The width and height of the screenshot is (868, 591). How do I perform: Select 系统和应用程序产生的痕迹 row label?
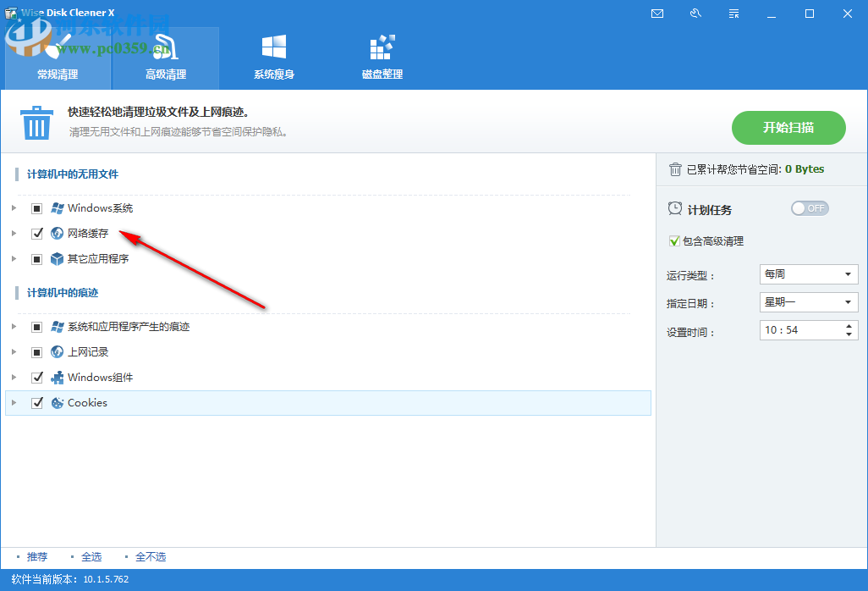coord(129,327)
